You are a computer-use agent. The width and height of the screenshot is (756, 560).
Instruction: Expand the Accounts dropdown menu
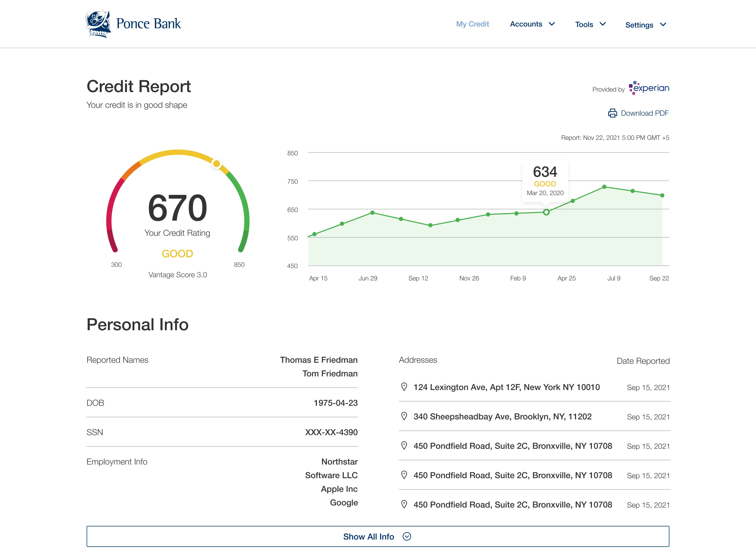[x=552, y=24]
